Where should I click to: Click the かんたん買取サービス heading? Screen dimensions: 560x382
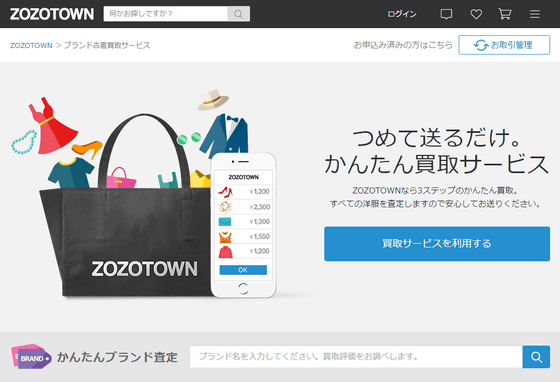[436, 164]
